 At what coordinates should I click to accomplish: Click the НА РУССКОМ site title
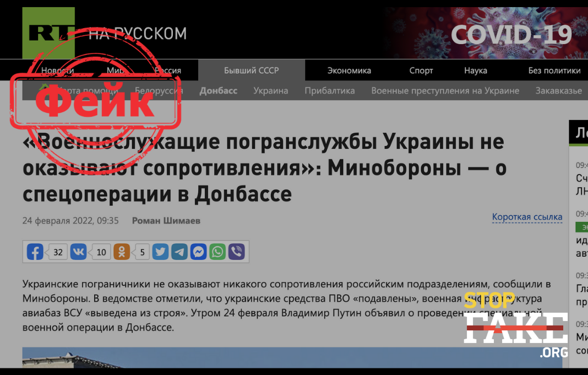(x=137, y=34)
